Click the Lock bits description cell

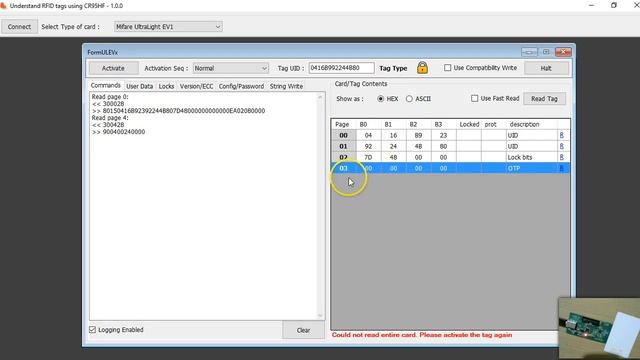[531, 157]
